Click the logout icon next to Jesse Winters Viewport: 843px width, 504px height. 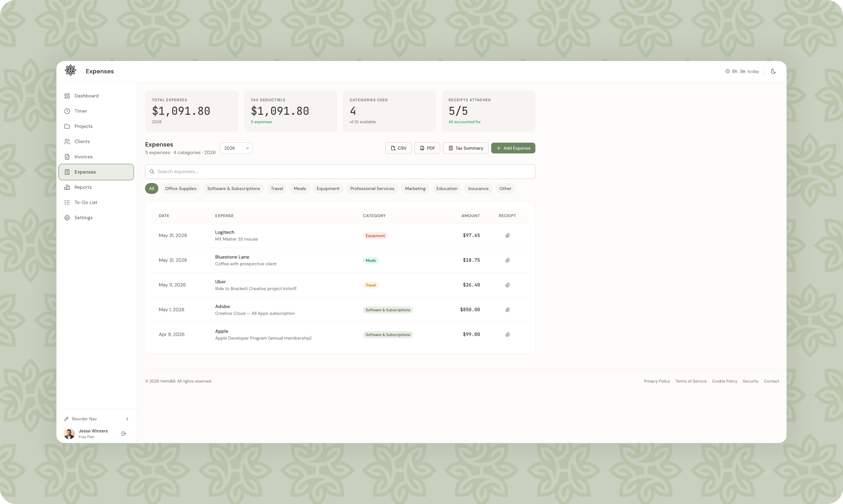(124, 434)
